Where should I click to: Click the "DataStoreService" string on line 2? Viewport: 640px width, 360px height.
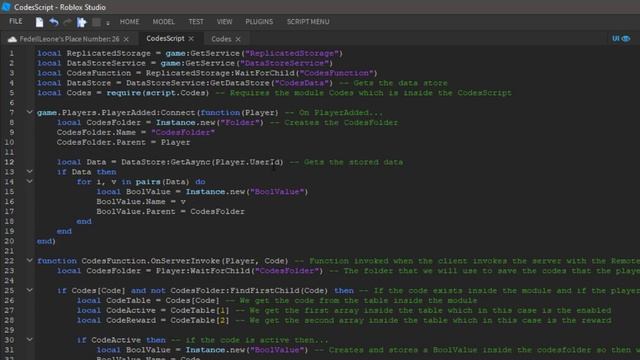tap(284, 63)
